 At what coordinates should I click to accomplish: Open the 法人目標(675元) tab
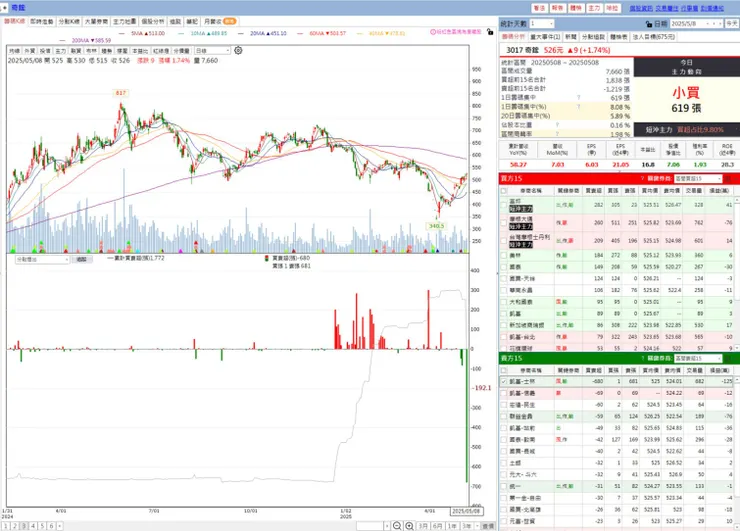(x=654, y=37)
